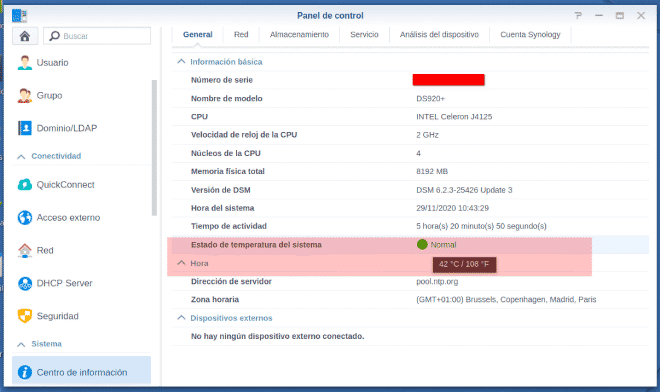The image size is (660, 392).
Task: Click the QuickConnect cloud icon
Action: (25, 184)
